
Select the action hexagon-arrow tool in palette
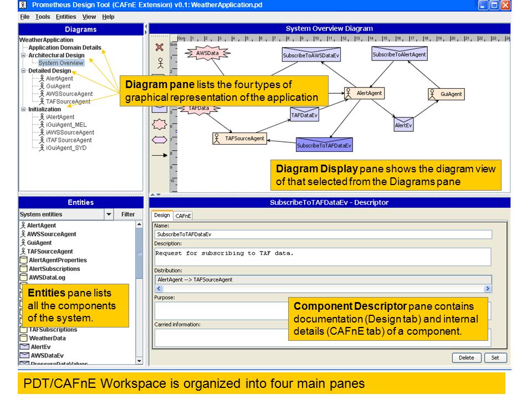(x=159, y=140)
